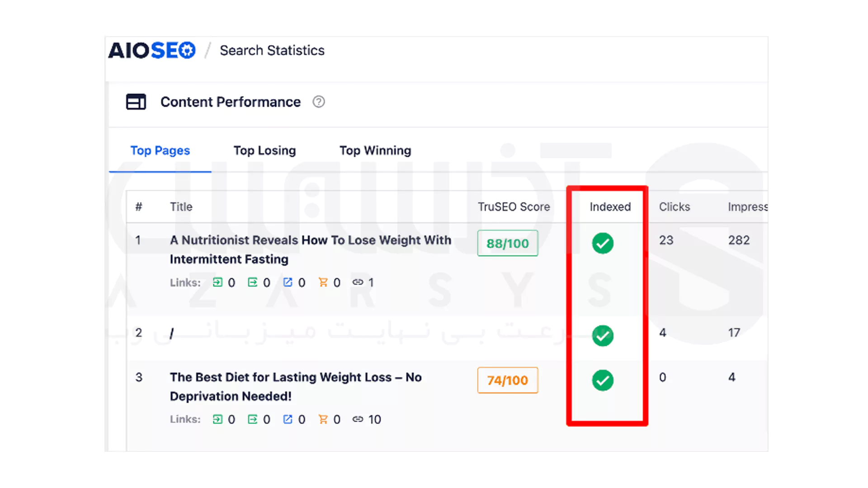Screen dimensions: 868x488
Task: Click the 88/100 TruSEO score badge
Action: [x=507, y=243]
